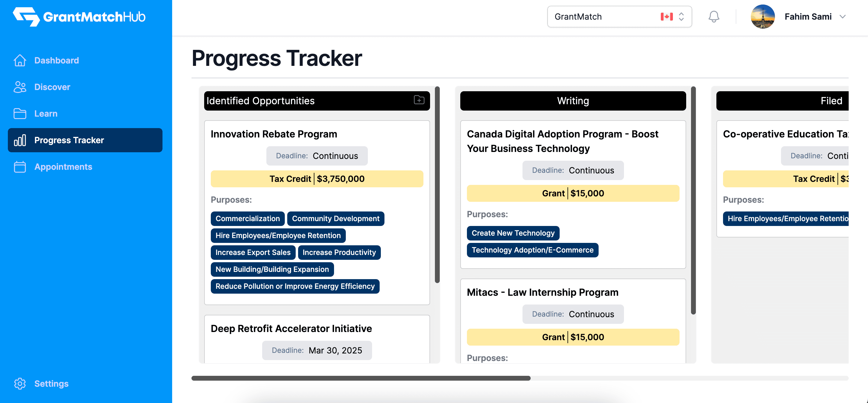Click the Settings gear icon
This screenshot has width=868, height=403.
pos(20,383)
